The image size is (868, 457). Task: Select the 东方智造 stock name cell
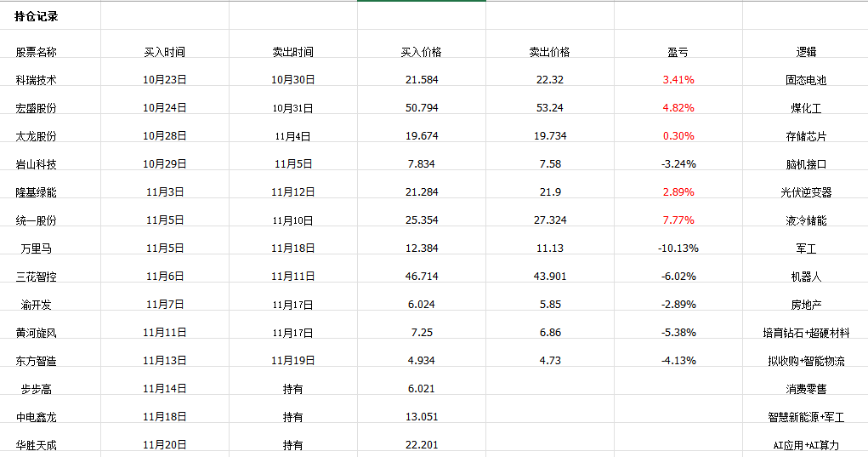click(x=36, y=361)
